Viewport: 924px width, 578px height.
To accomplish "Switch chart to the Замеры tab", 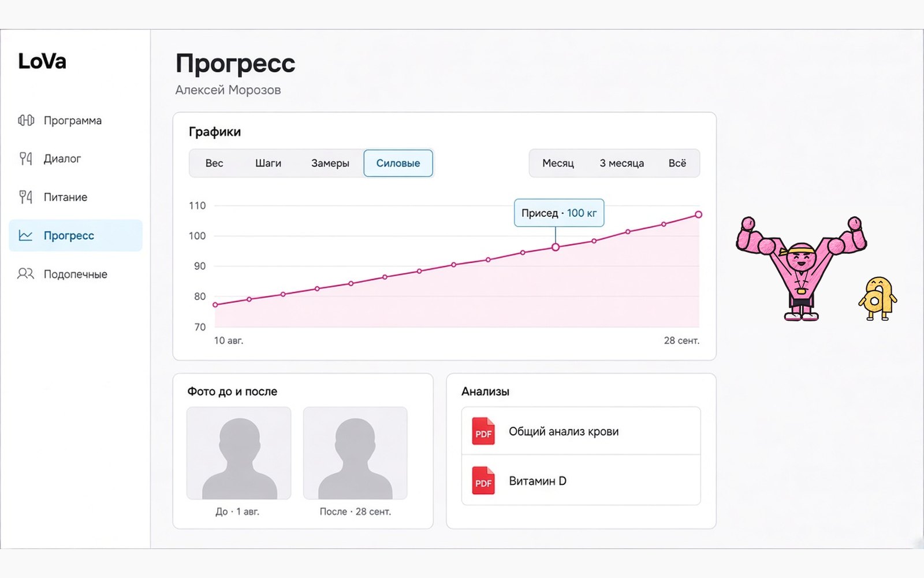I will tap(330, 163).
